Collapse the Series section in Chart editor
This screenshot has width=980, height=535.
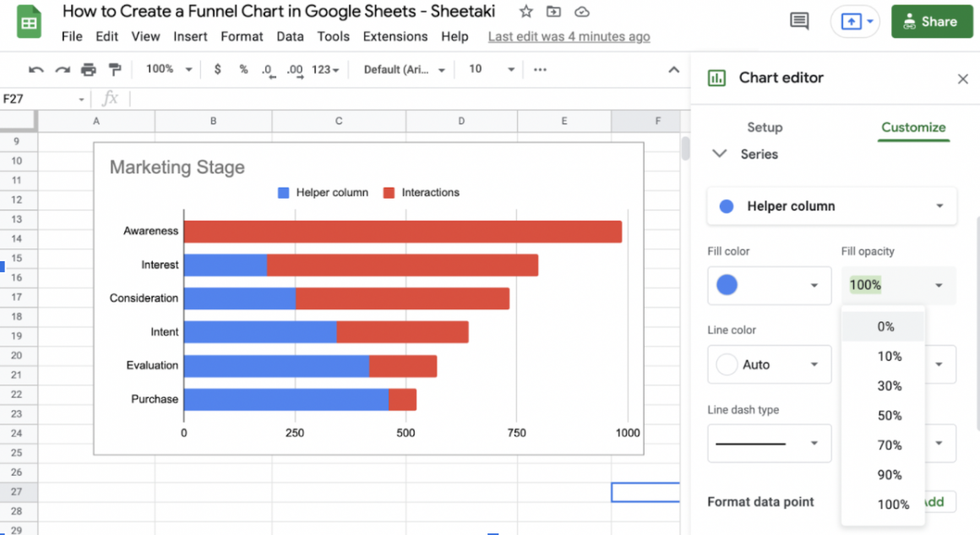tap(719, 154)
